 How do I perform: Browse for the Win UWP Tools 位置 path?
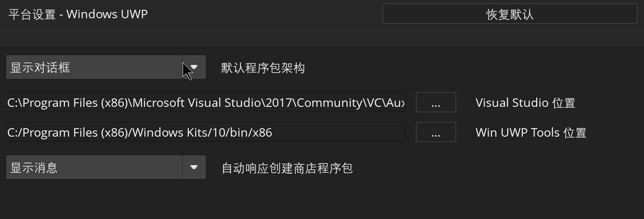click(436, 132)
